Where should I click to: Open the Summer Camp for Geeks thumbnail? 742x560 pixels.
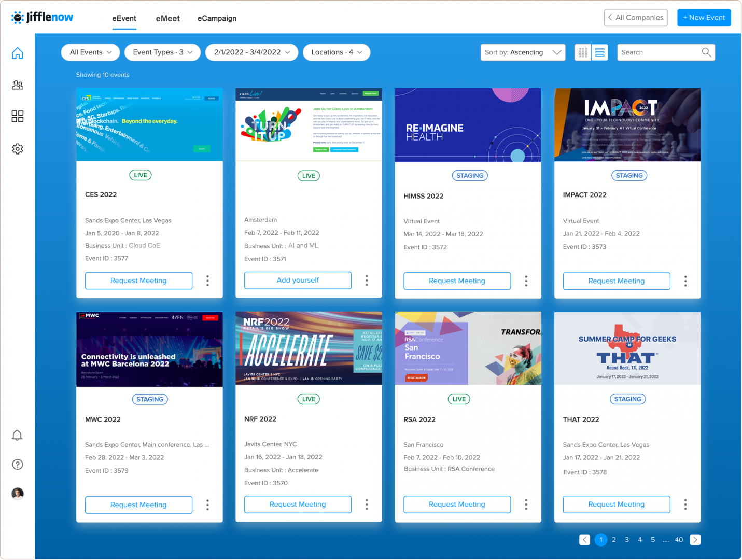627,348
